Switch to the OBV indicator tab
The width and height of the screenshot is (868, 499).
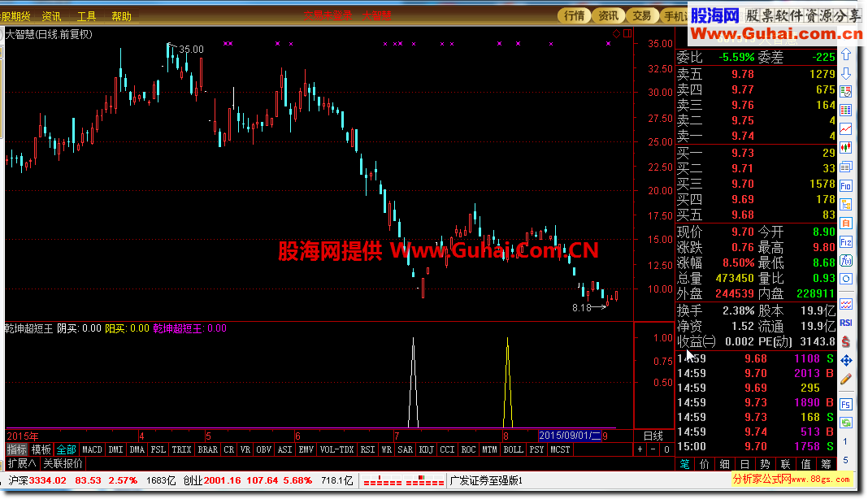tap(264, 449)
